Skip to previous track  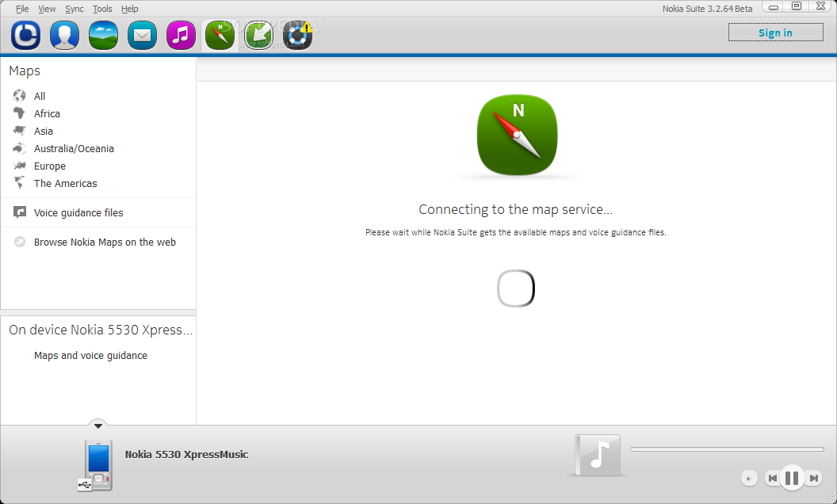(x=772, y=478)
